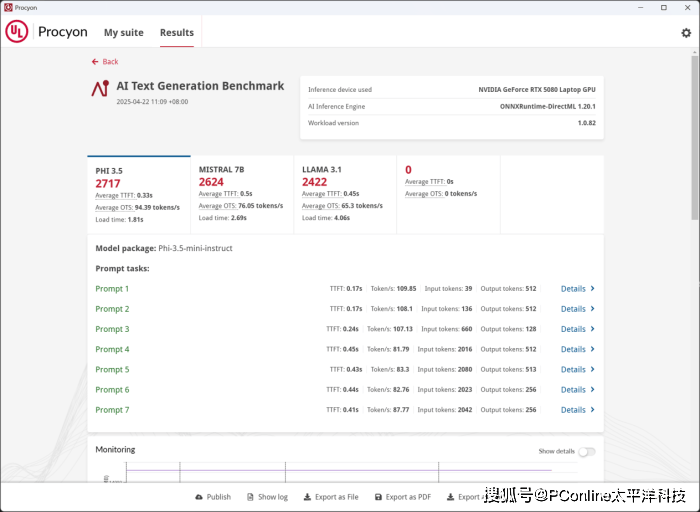This screenshot has height=512, width=700.
Task: Expand Details chevron for Prompt 4
Action: click(x=592, y=349)
